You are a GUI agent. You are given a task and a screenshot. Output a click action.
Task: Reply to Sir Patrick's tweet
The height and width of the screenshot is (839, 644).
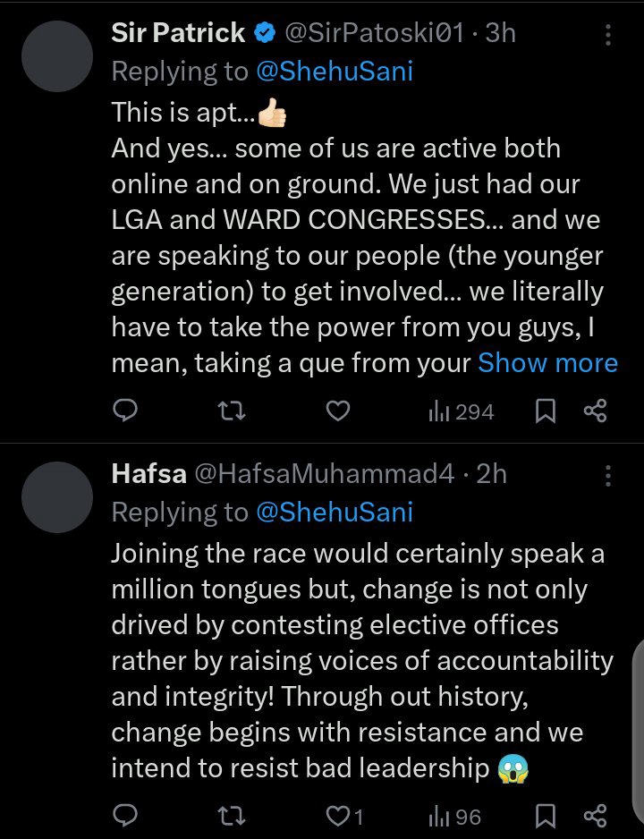[x=126, y=411]
